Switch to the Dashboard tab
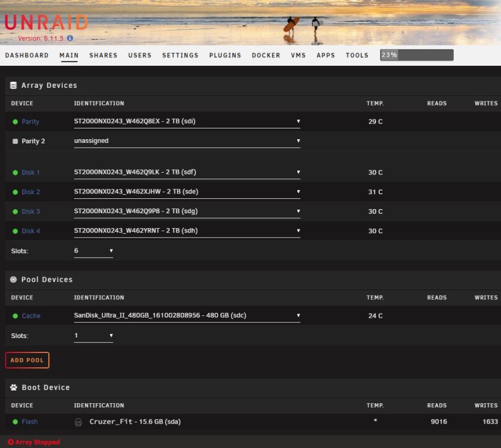Image resolution: width=501 pixels, height=448 pixels. (x=27, y=55)
